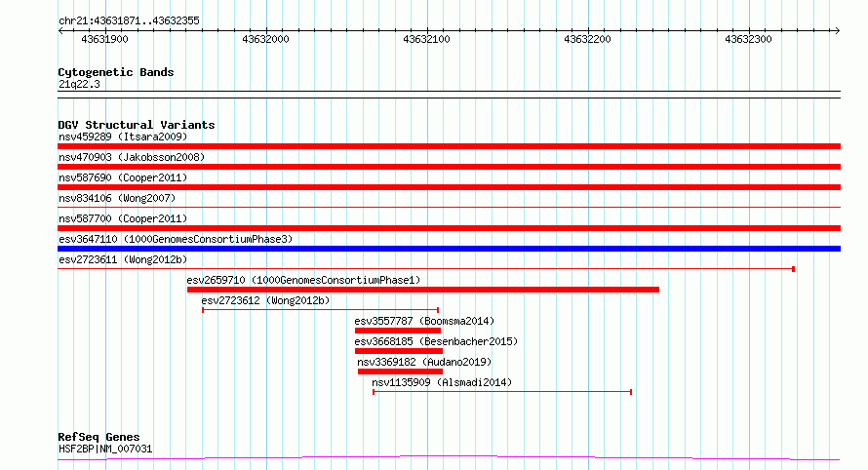Open esv3647110 (1000GenomesConsortiumPhase3) label
868x470 pixels.
(x=176, y=239)
